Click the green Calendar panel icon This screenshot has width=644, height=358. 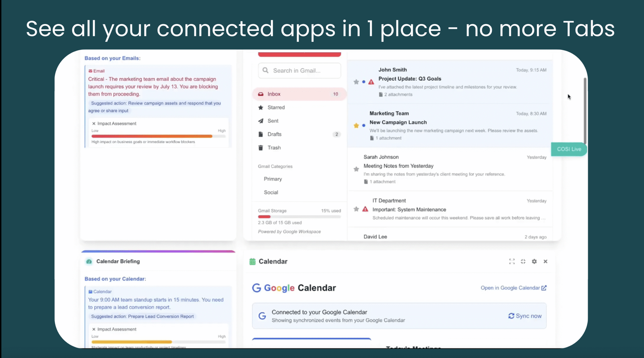252,261
